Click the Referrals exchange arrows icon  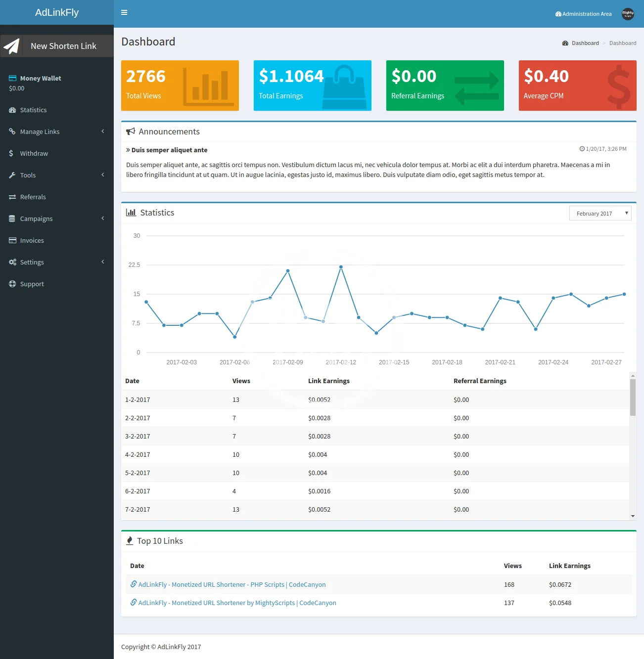[12, 197]
